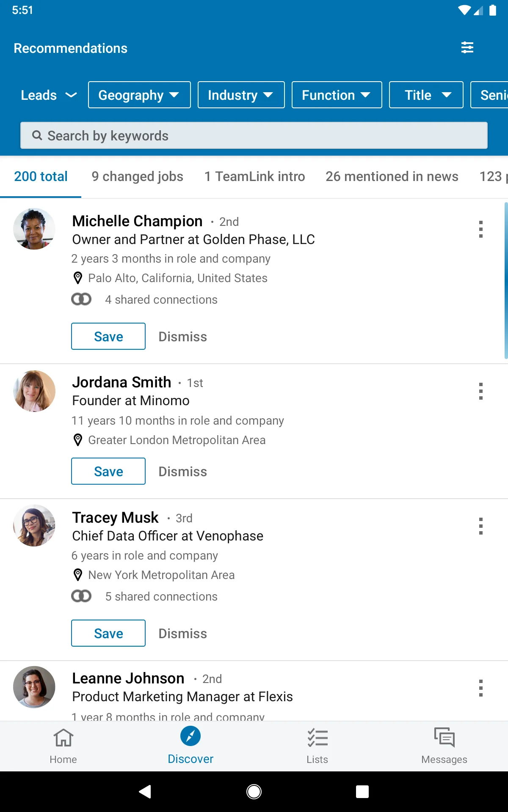Open the filter settings icon
Screen dimensions: 508x812
click(467, 47)
